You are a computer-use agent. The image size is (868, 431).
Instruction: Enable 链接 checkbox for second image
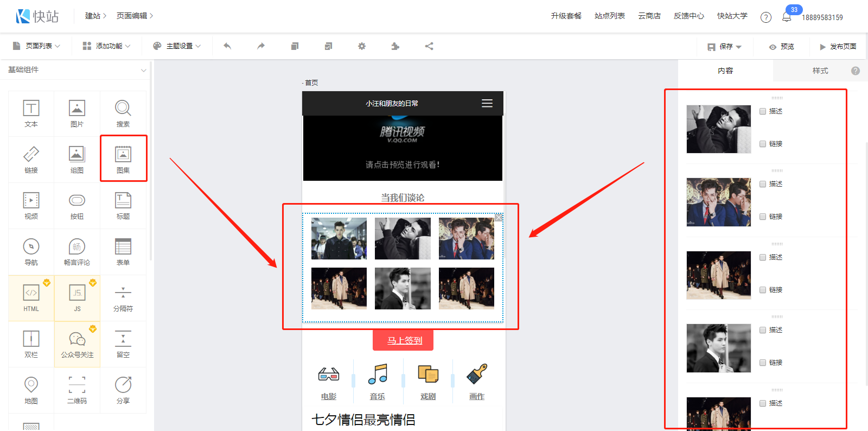(763, 217)
